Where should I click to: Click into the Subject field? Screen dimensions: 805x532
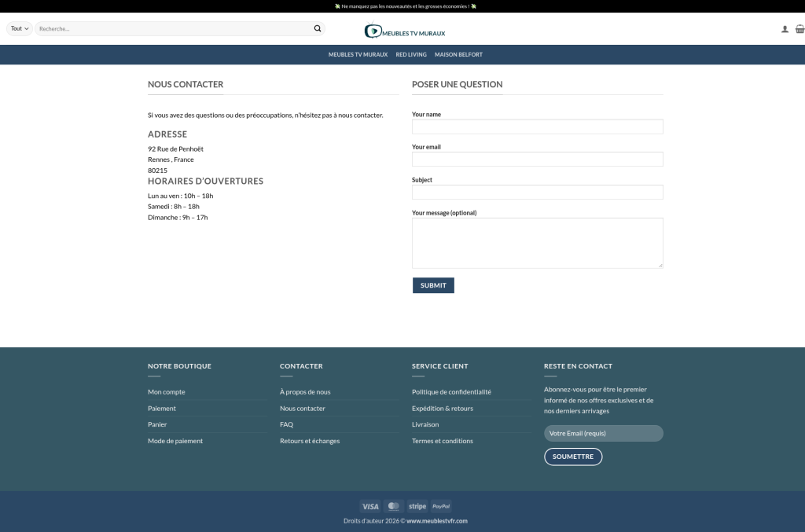tap(537, 192)
